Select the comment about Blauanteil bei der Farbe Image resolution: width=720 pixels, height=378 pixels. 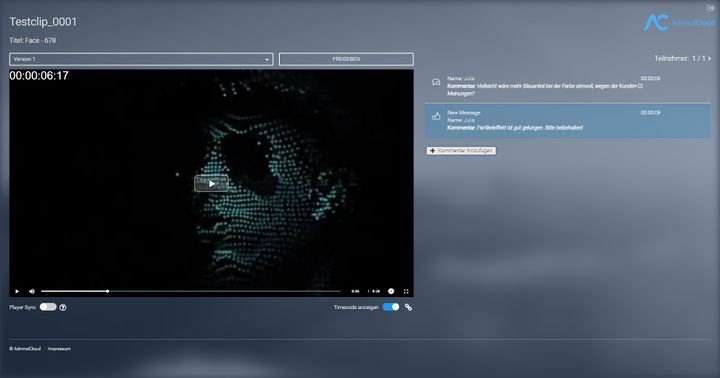pos(568,86)
